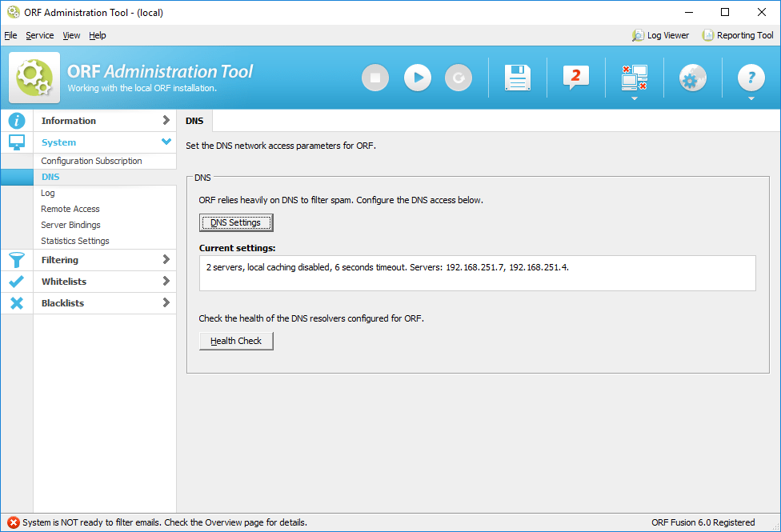Open the notifications icon showing 2
The width and height of the screenshot is (781, 532).
coord(576,78)
